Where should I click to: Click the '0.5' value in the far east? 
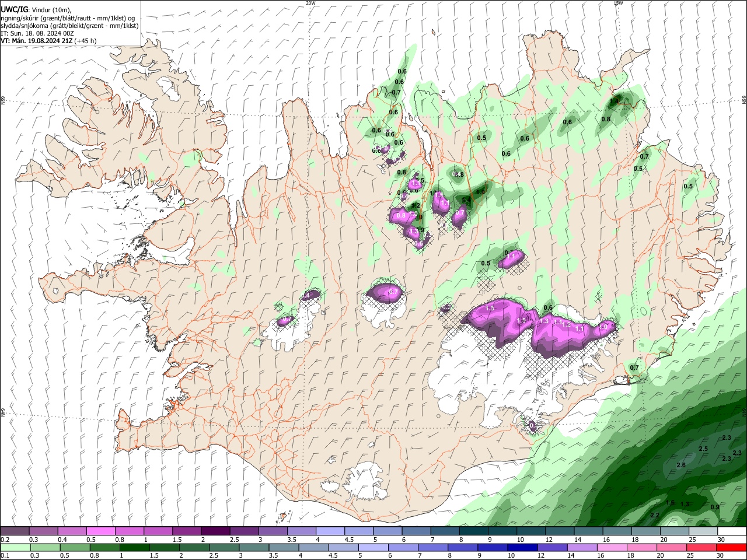coord(688,186)
